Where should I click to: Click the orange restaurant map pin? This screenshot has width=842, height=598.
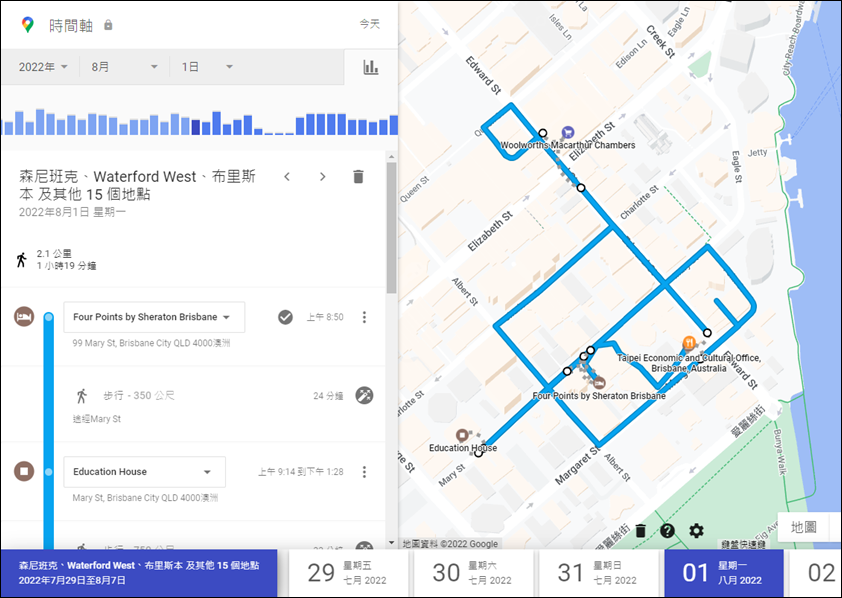point(689,342)
